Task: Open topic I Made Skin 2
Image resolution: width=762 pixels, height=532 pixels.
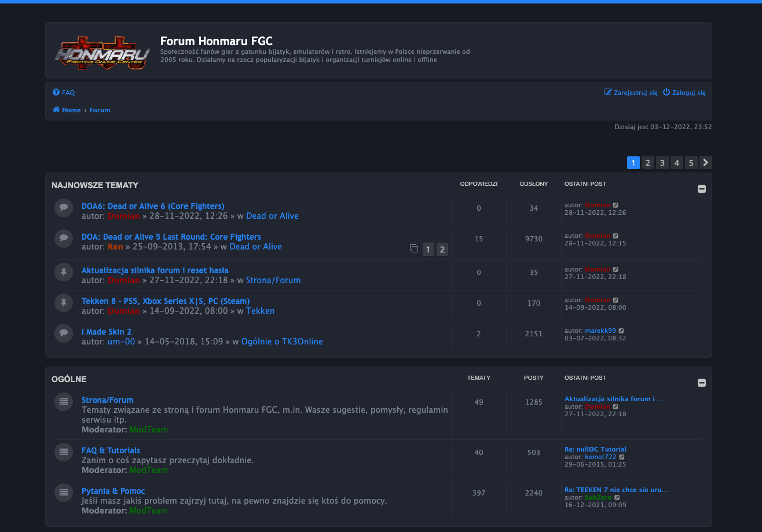Action: pyautogui.click(x=107, y=332)
